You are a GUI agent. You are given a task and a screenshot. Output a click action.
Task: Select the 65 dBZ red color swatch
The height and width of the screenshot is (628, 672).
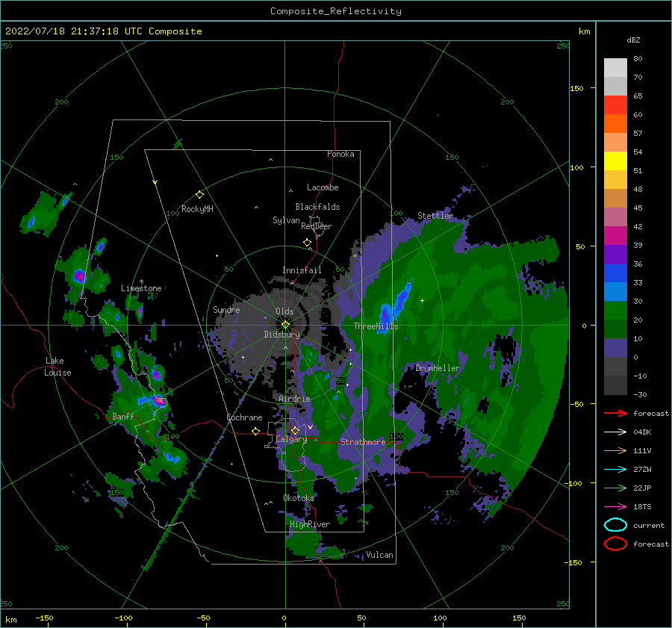(615, 105)
